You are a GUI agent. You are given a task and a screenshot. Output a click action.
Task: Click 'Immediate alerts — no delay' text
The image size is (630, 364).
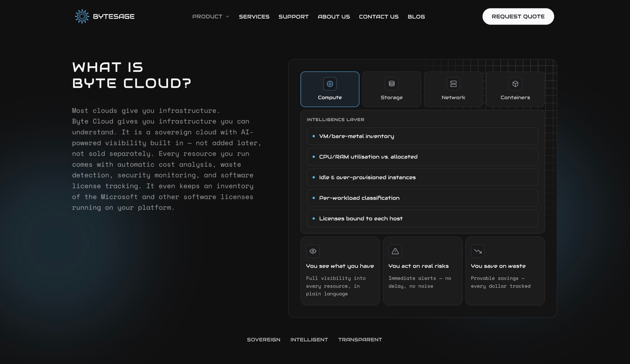click(419, 282)
